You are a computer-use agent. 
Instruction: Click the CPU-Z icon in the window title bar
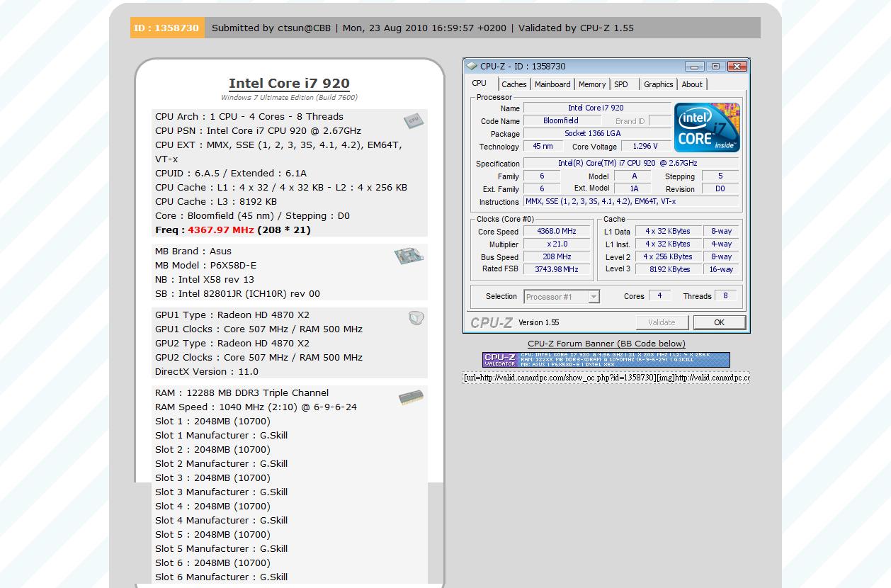(x=472, y=67)
